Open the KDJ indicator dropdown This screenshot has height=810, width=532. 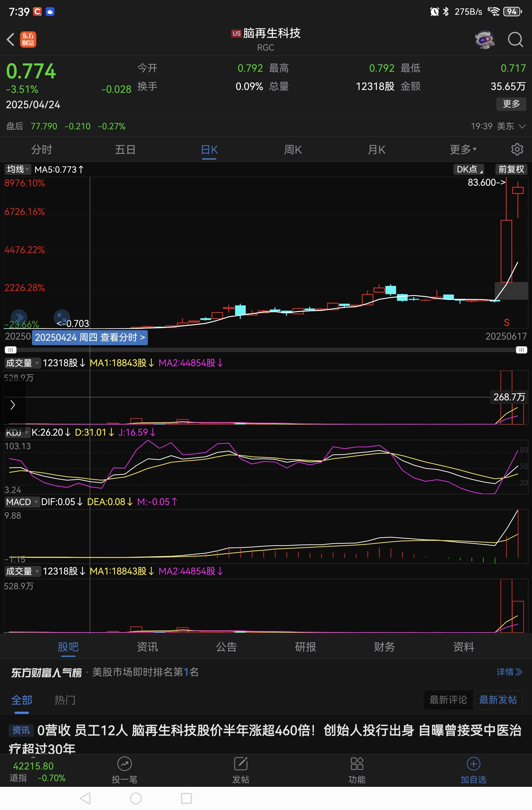click(x=17, y=432)
